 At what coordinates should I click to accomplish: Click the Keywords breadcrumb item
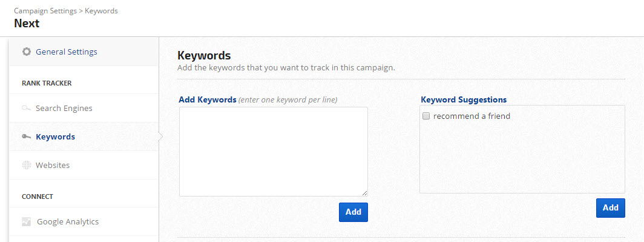pyautogui.click(x=102, y=11)
